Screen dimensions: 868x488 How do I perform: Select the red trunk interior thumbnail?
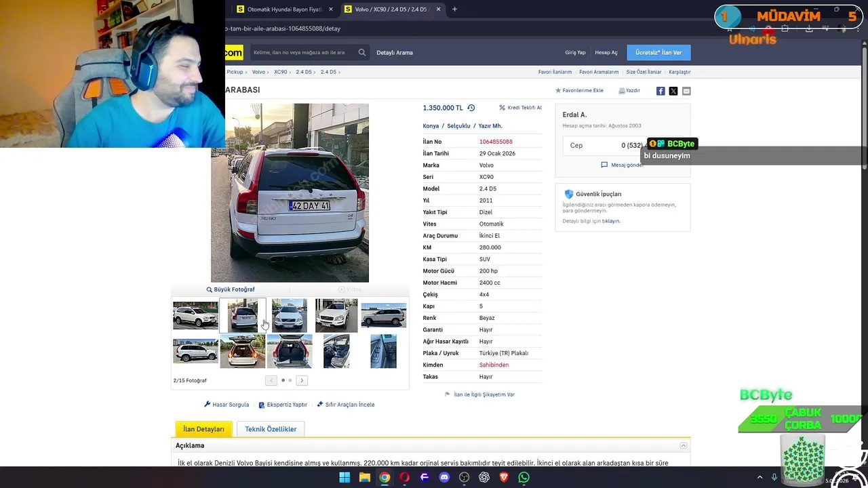(290, 351)
